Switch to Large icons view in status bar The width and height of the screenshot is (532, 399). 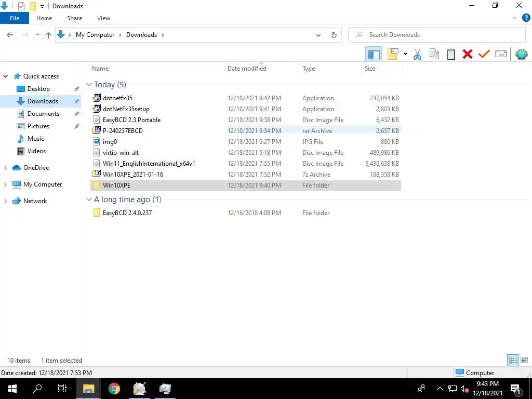[x=524, y=361]
